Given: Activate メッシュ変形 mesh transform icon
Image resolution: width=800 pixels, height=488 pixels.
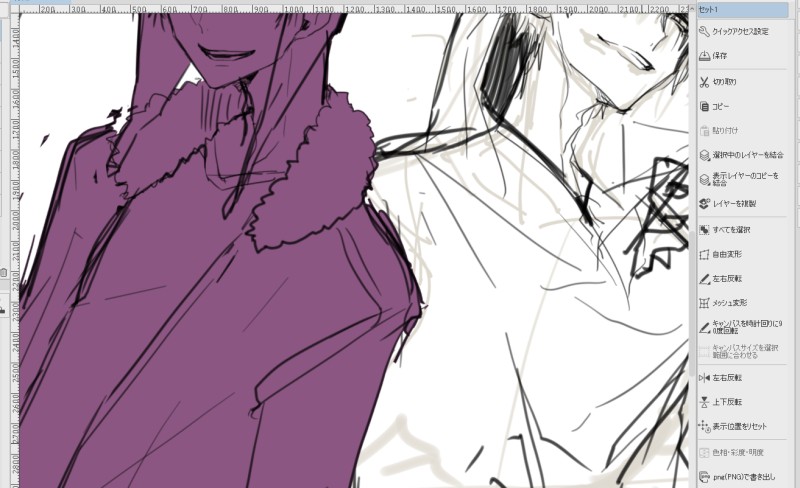Looking at the screenshot, I should pos(704,303).
